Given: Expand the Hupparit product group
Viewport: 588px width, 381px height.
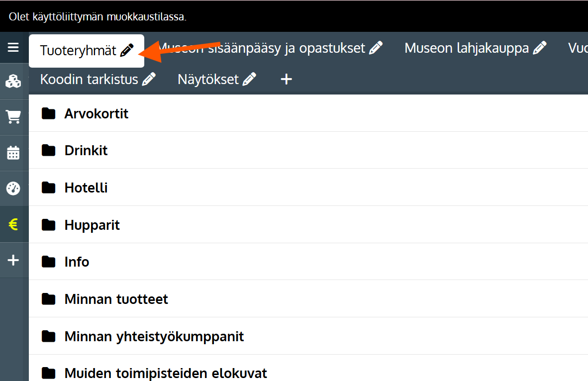Looking at the screenshot, I should coord(92,225).
